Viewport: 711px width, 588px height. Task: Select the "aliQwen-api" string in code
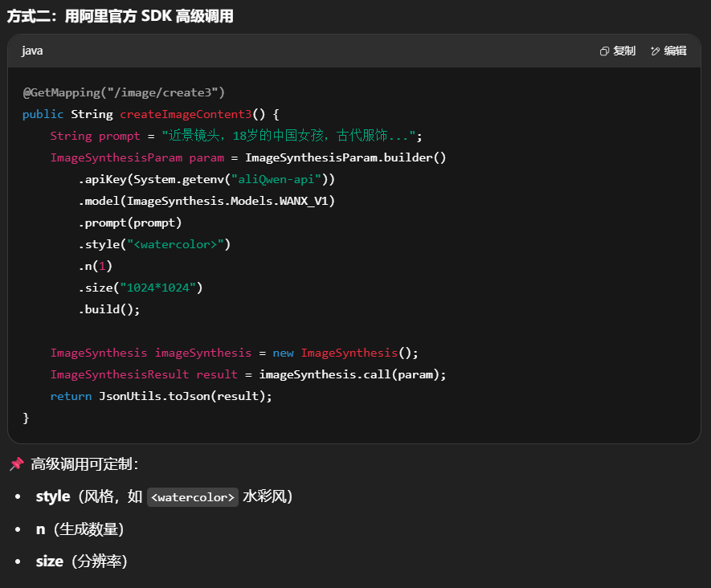pos(276,179)
